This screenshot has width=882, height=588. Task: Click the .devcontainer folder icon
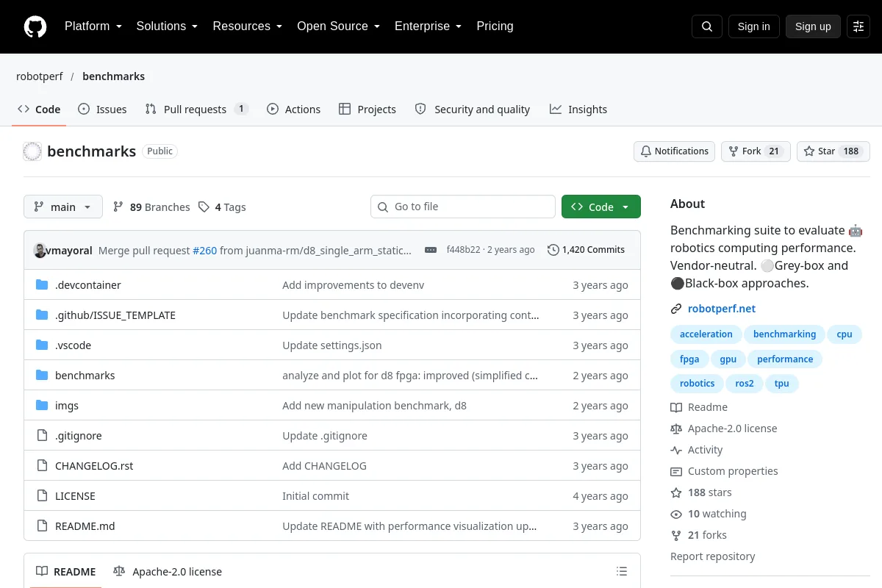(x=42, y=285)
